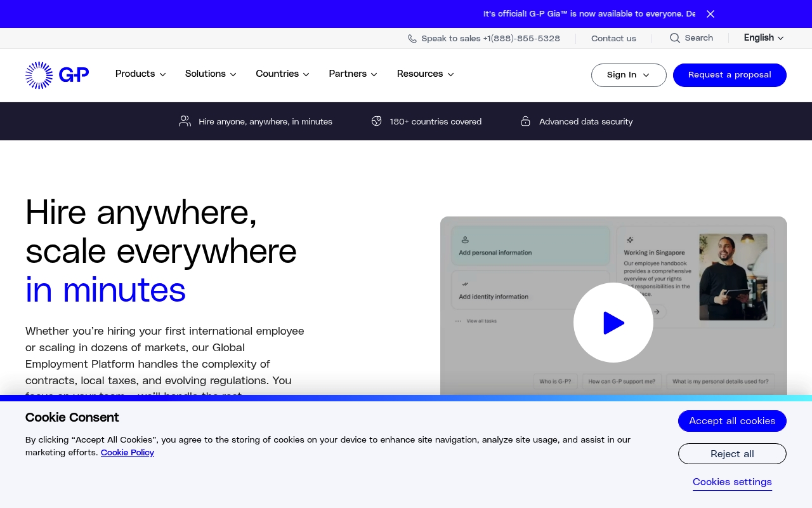Click the Add personal information card
Viewport: 812px width, 508px height.
point(530,246)
